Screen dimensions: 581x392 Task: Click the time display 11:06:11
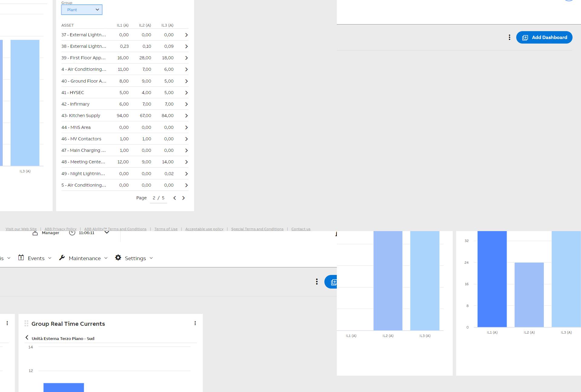coord(86,232)
